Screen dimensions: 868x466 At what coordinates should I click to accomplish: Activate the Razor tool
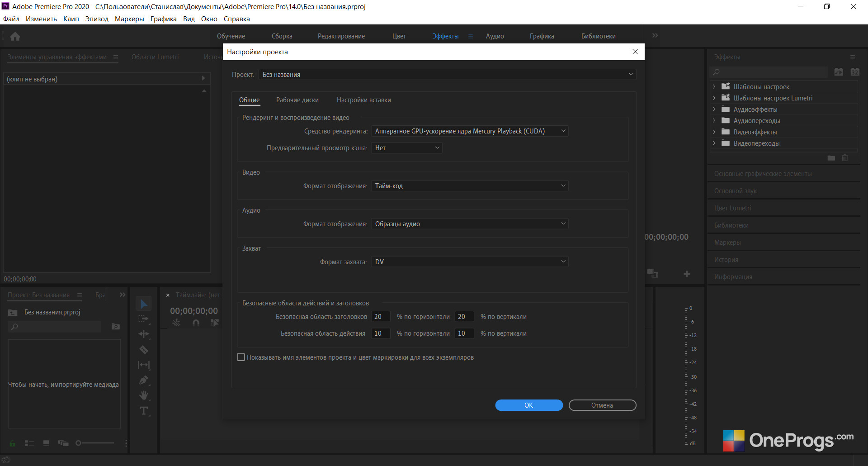point(144,349)
